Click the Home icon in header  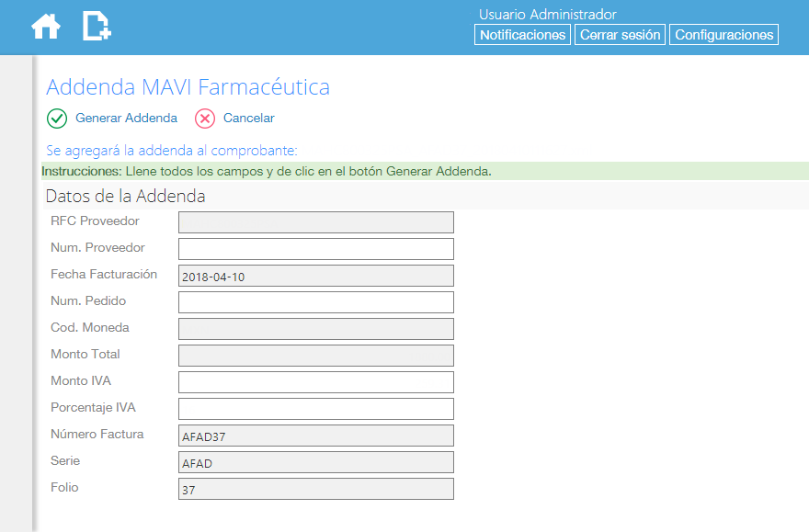point(46,27)
